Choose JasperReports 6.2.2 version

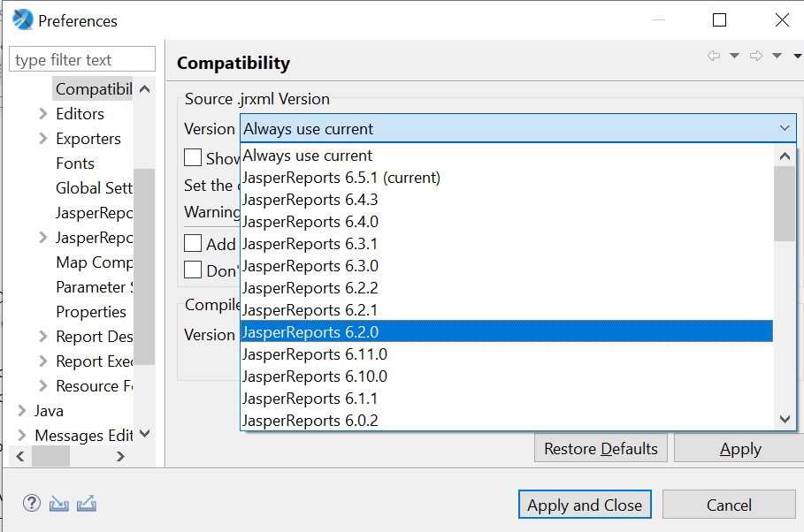click(x=507, y=287)
